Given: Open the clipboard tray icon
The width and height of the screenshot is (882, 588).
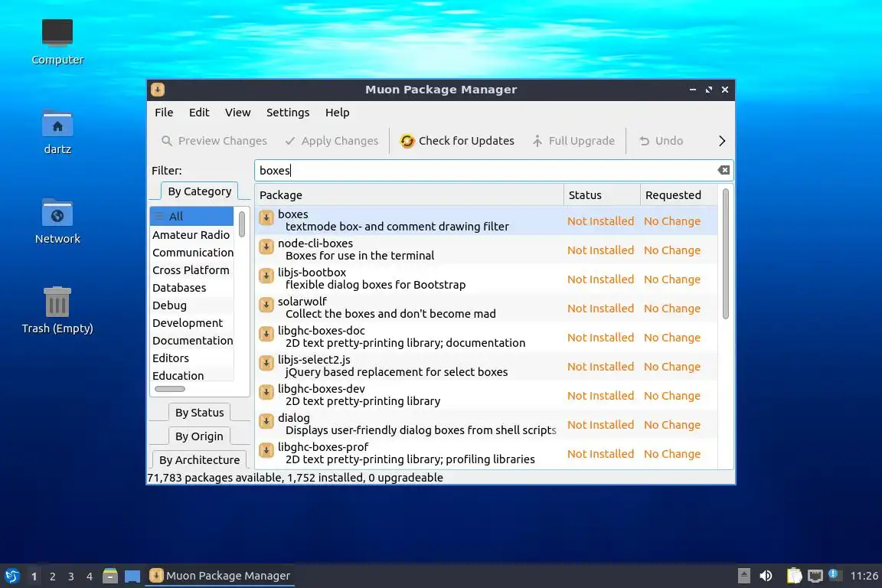Looking at the screenshot, I should [794, 575].
